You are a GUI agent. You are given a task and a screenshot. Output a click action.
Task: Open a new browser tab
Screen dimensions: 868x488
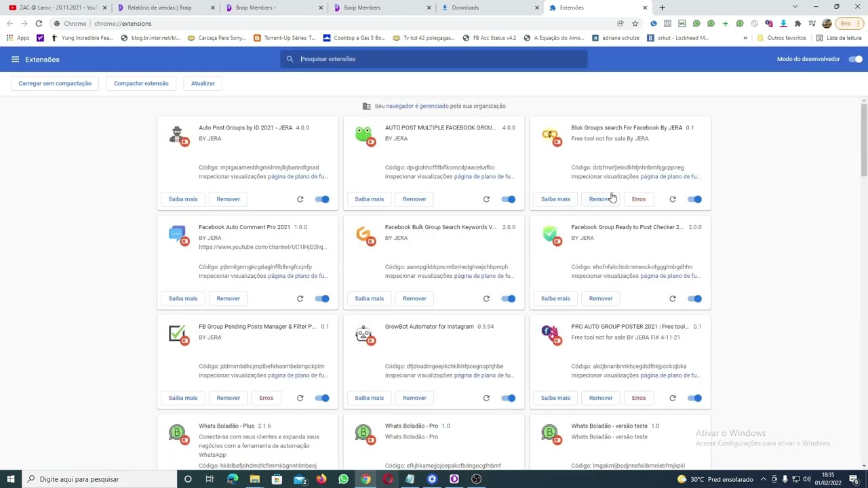[662, 7]
